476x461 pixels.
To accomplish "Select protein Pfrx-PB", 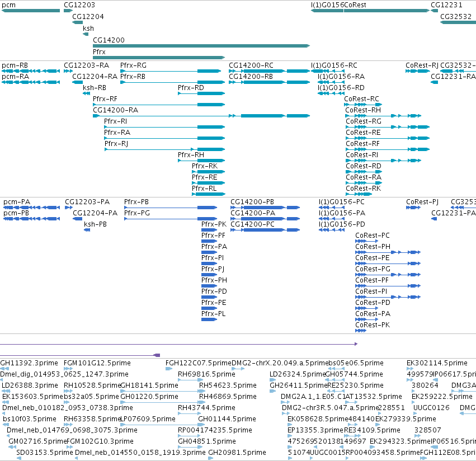I will tap(171, 208).
